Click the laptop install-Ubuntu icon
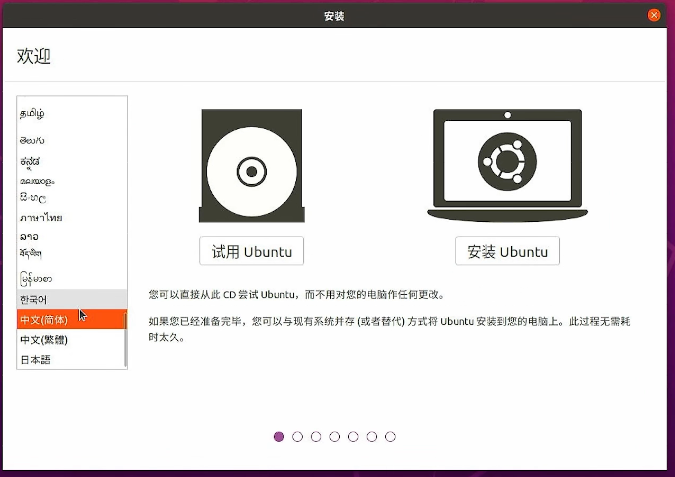675x477 pixels. point(508,166)
